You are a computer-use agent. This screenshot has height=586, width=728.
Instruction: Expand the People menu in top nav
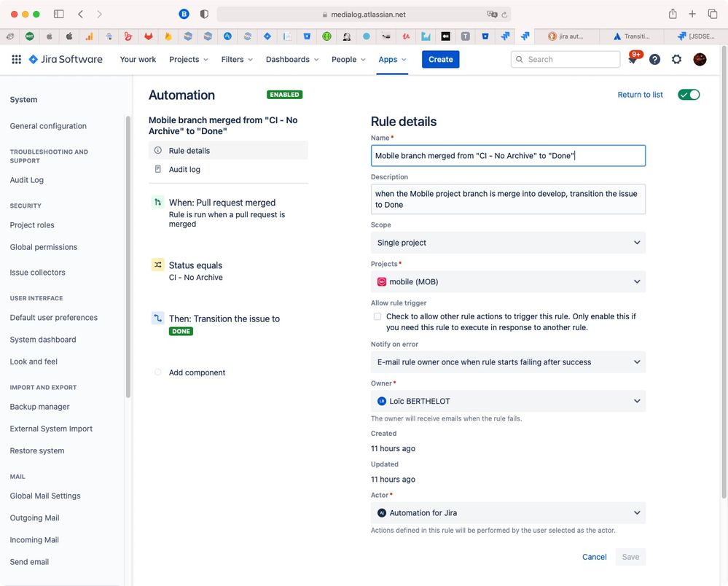[348, 60]
